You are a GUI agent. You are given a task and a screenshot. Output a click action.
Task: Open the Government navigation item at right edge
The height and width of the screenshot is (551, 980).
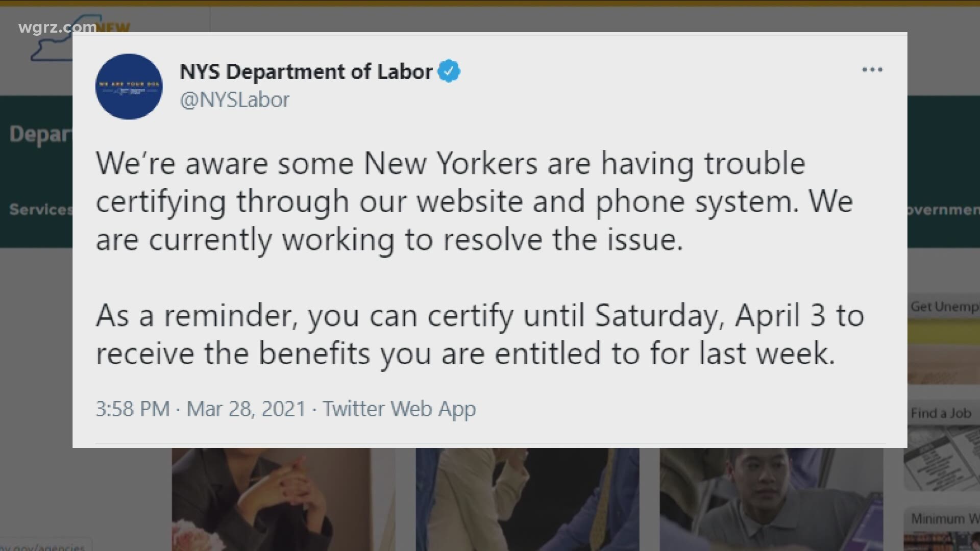[x=943, y=209]
